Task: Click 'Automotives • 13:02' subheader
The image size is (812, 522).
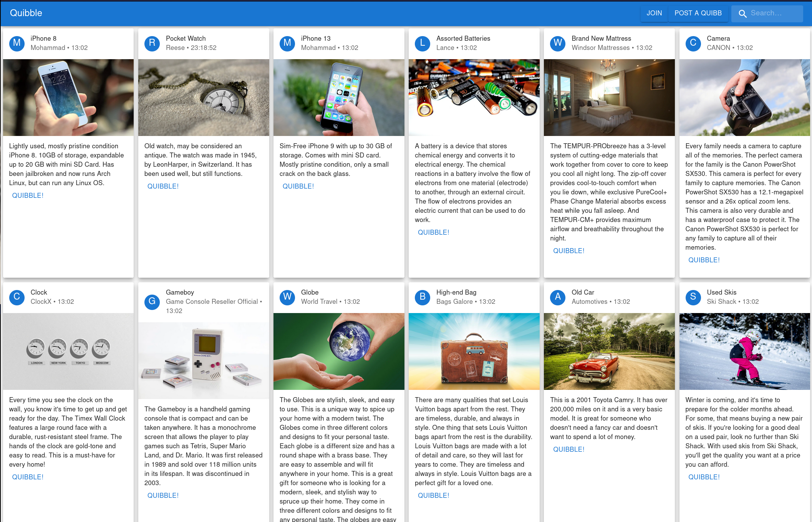Action: click(x=601, y=302)
